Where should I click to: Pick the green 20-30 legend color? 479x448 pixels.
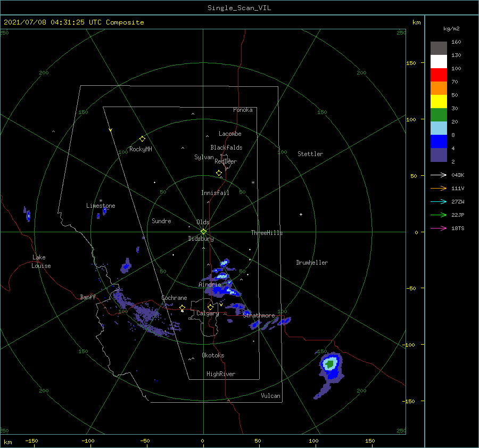(x=439, y=115)
